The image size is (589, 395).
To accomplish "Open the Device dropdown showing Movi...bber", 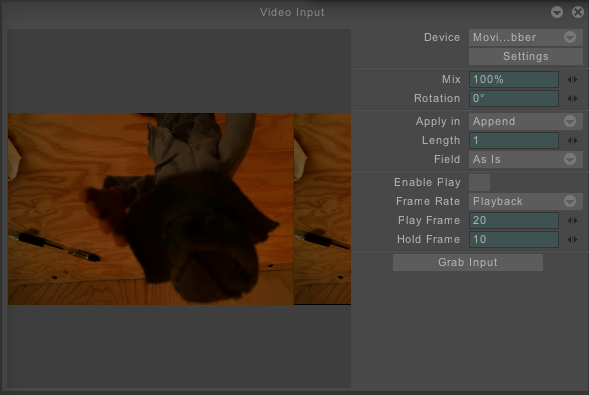I will click(x=526, y=37).
